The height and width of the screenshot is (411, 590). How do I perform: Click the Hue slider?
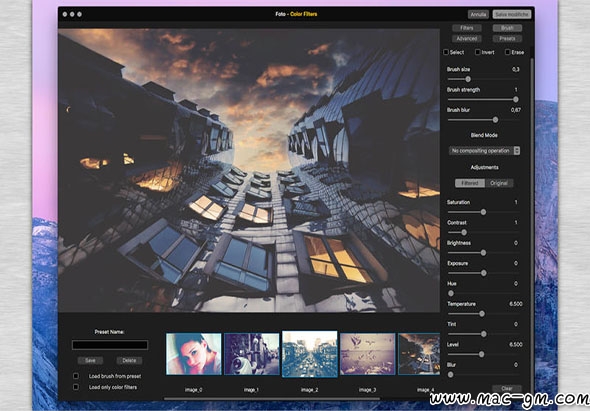[x=484, y=294]
